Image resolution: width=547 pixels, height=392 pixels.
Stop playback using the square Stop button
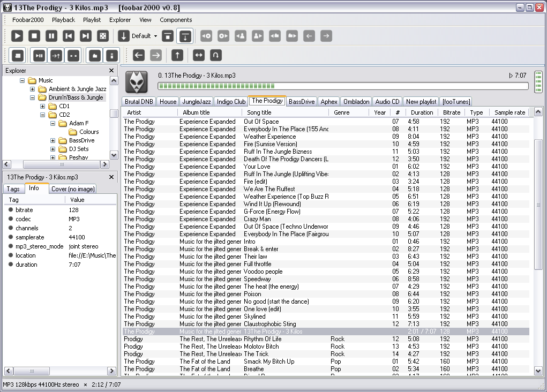34,36
